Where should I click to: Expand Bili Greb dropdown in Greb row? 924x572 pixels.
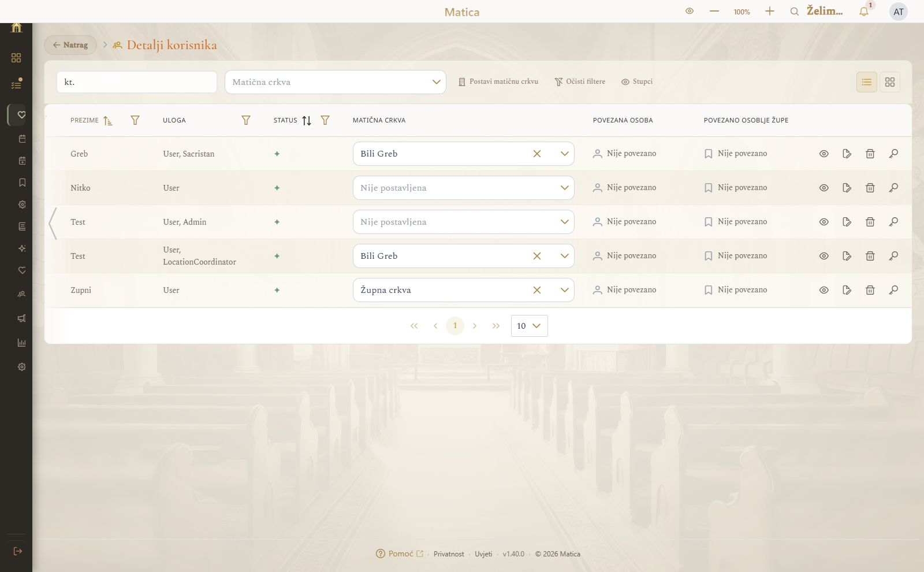pos(564,154)
